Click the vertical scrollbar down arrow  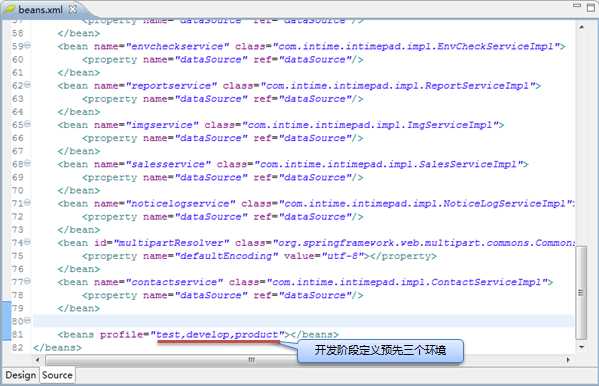point(581,347)
